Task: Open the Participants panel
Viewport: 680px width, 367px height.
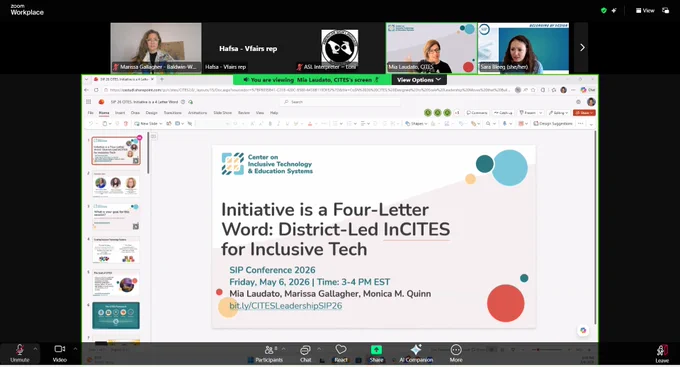Action: (269, 353)
